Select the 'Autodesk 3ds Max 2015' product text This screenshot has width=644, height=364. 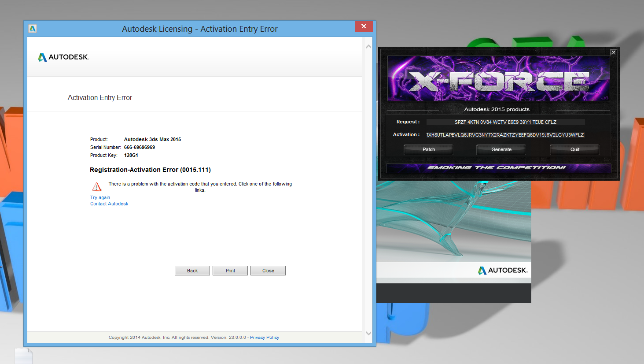click(x=152, y=139)
